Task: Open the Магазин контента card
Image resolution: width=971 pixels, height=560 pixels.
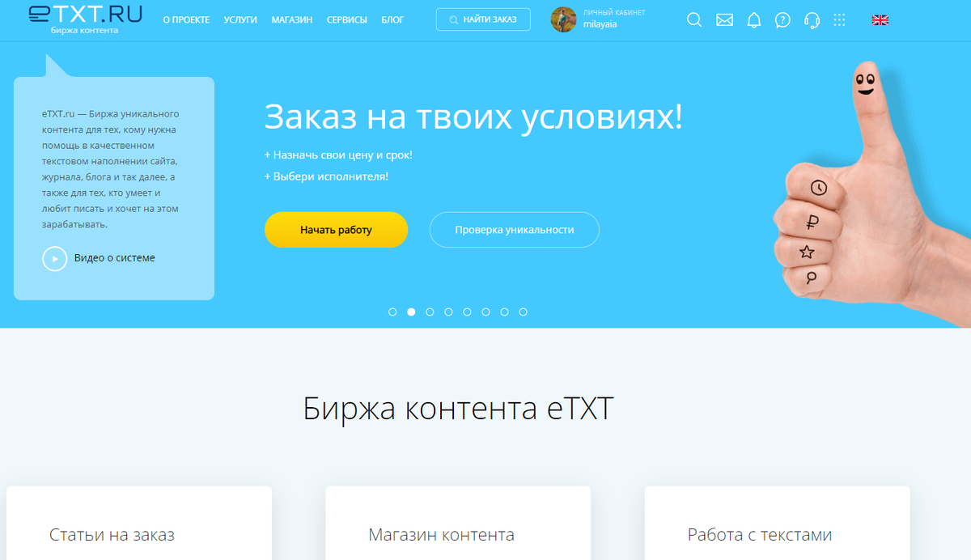Action: click(x=458, y=523)
